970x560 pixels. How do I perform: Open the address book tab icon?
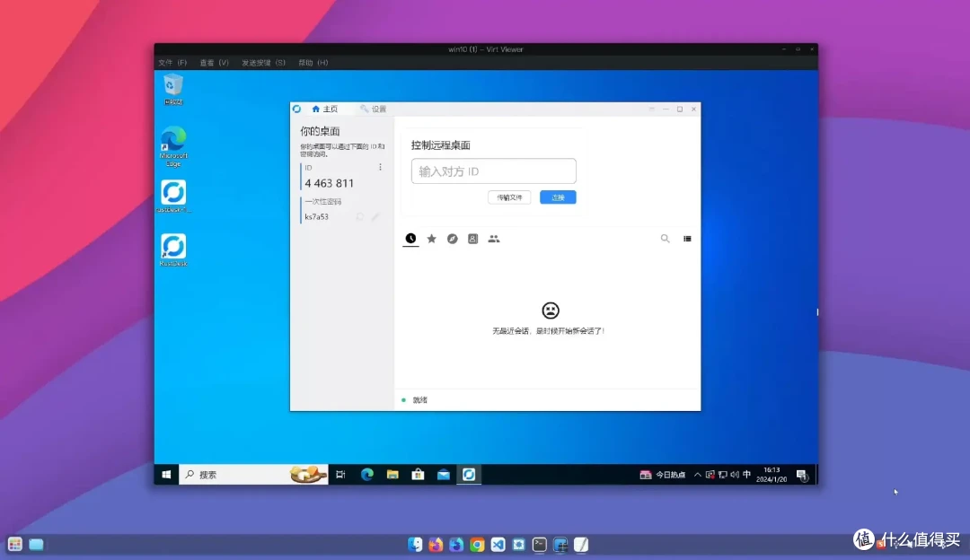point(472,239)
